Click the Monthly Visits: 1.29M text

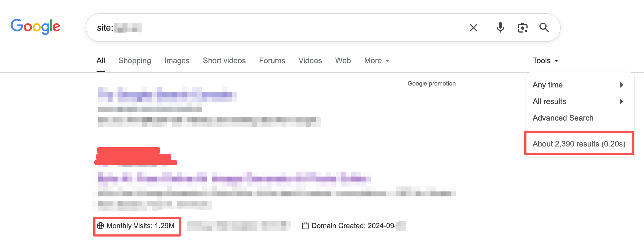point(140,226)
